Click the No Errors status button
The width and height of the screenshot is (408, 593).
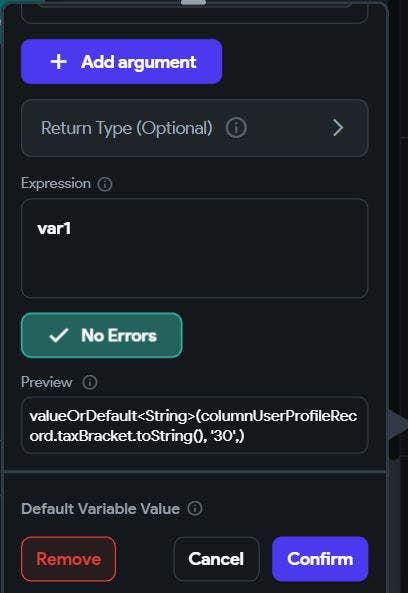click(x=102, y=335)
